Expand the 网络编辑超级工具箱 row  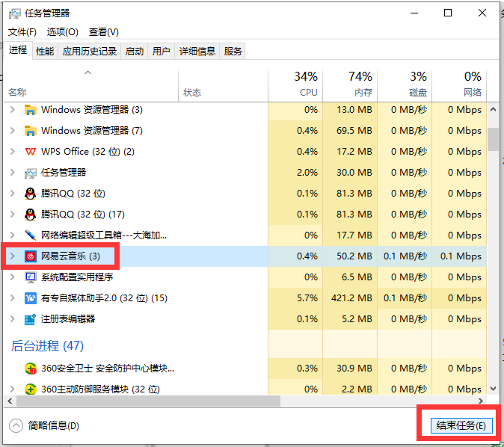pyautogui.click(x=13, y=235)
